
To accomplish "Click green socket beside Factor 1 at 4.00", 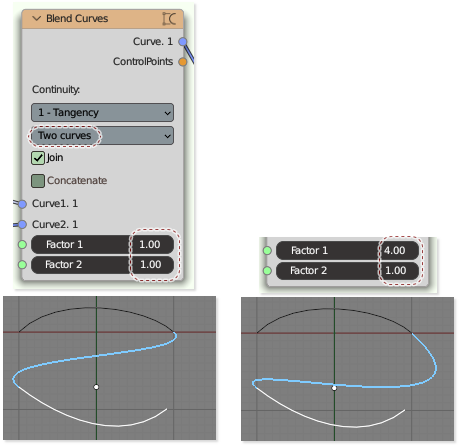I will tap(267, 251).
